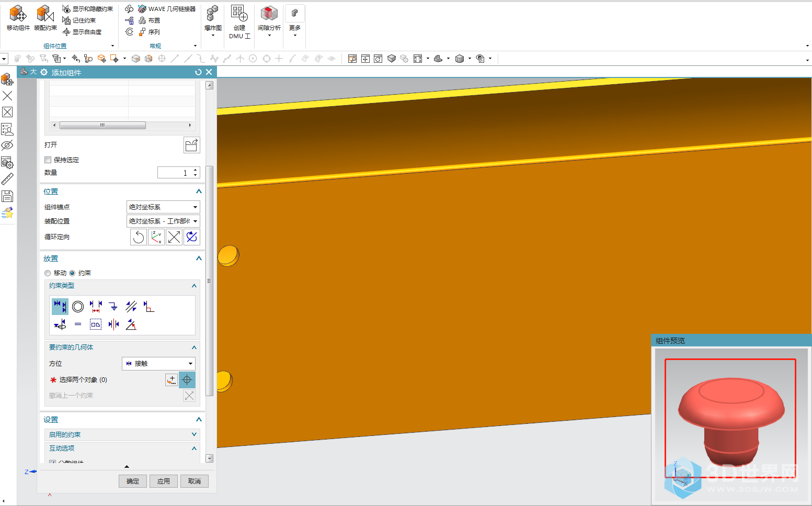Collapse the Constraint Type (约束类型) group
This screenshot has height=506, width=812.
click(194, 286)
